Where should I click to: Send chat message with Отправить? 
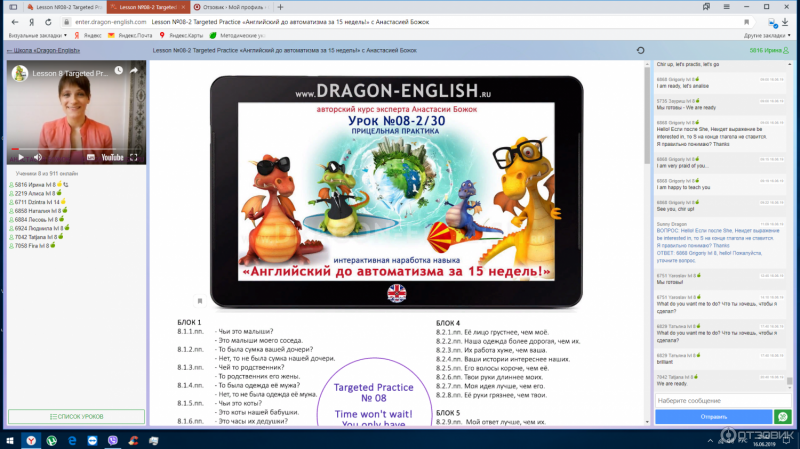tap(713, 417)
